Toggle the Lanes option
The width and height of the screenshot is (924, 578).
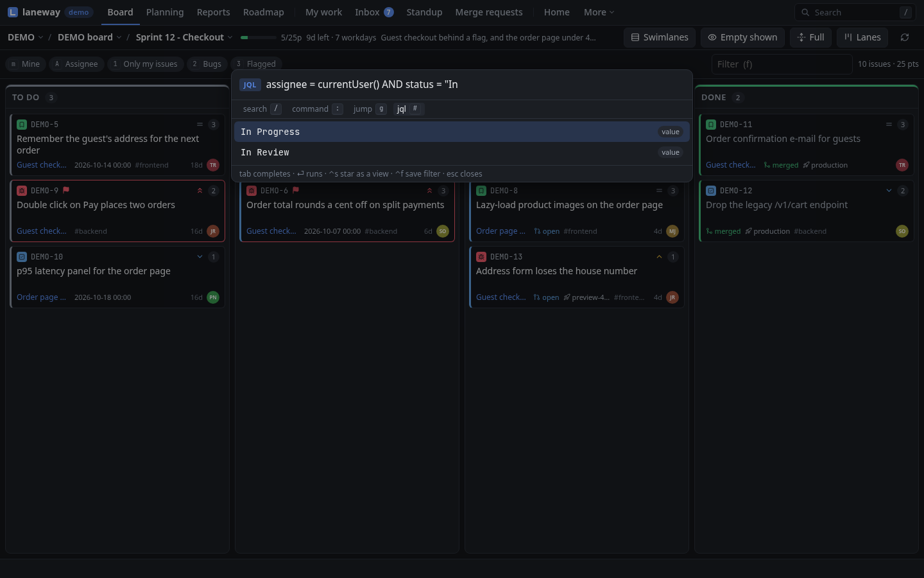tap(862, 37)
